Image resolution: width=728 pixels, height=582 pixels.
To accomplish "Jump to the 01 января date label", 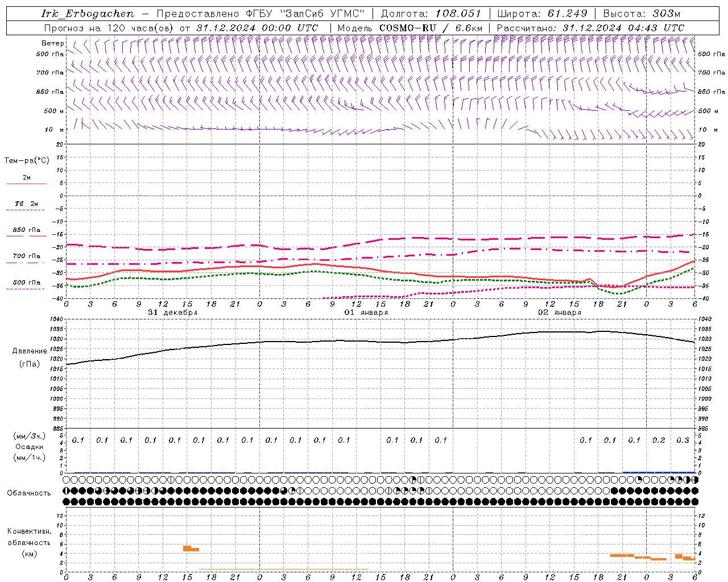I will point(366,313).
